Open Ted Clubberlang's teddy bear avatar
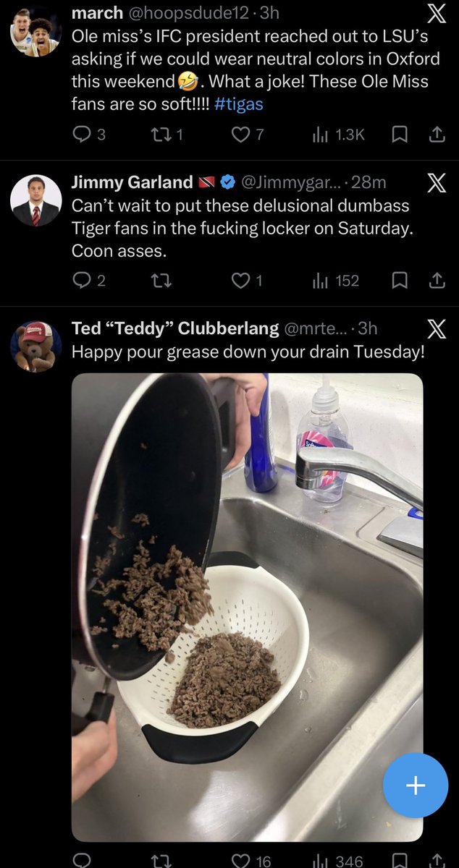459x868 pixels. tap(35, 346)
